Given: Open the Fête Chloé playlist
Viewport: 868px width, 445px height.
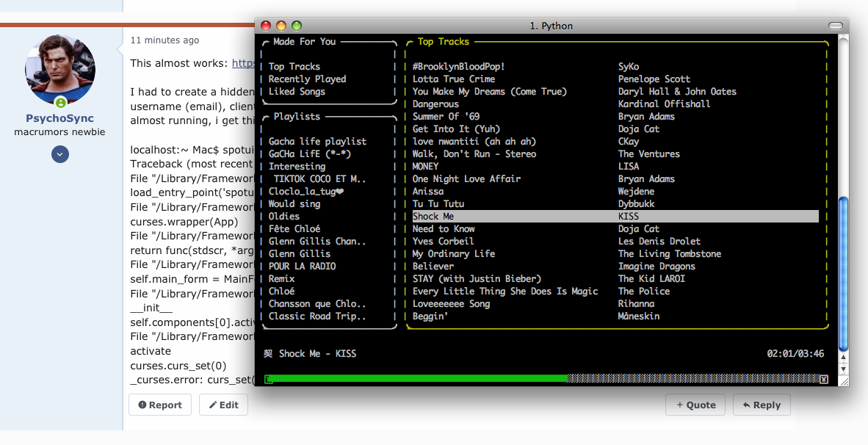Looking at the screenshot, I should click(x=294, y=228).
